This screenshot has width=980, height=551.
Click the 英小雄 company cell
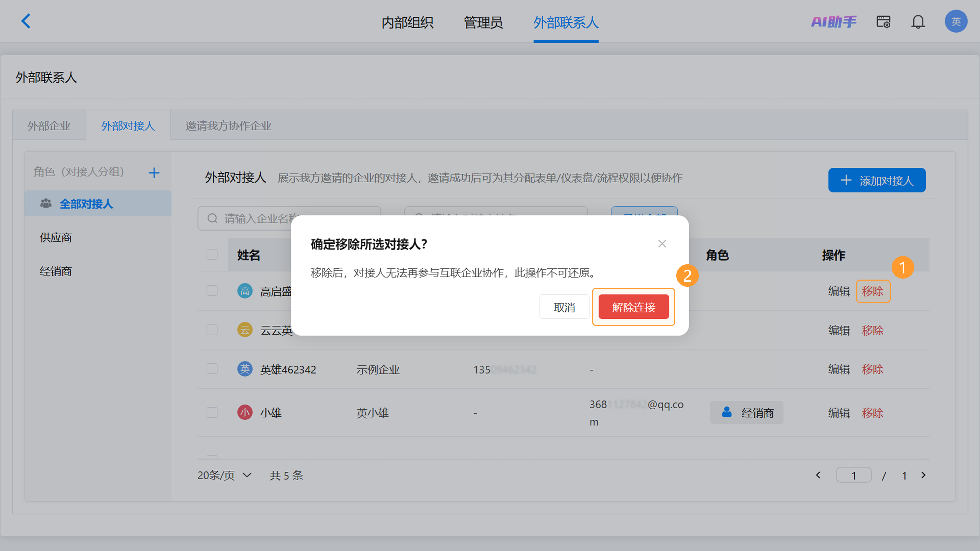tap(372, 413)
